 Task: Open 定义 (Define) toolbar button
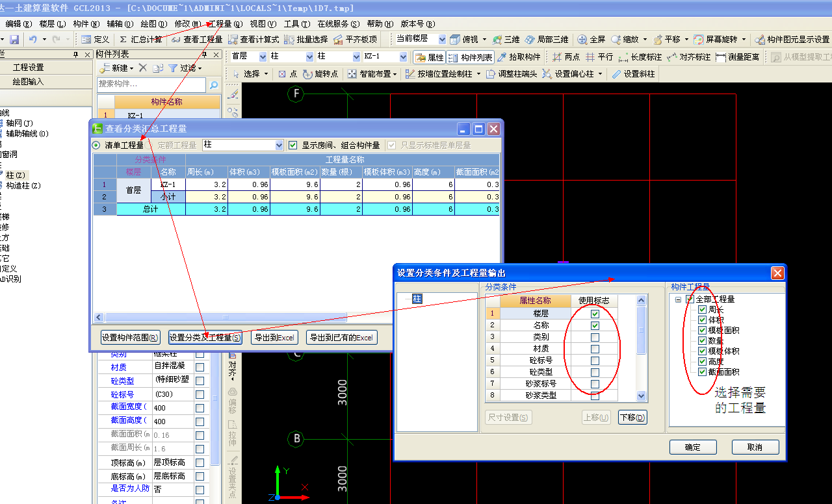(96, 40)
